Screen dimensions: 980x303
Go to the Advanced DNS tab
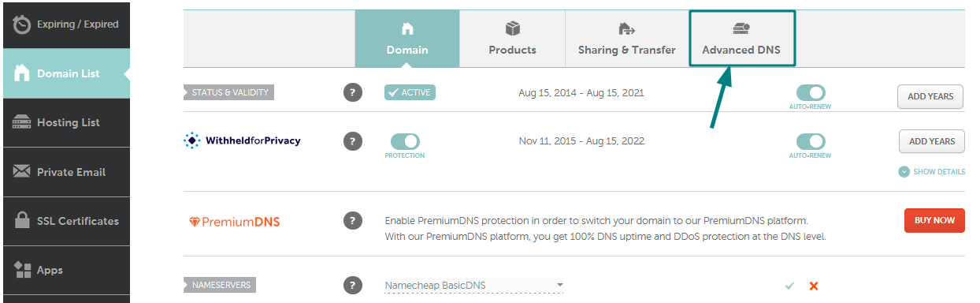(x=741, y=39)
